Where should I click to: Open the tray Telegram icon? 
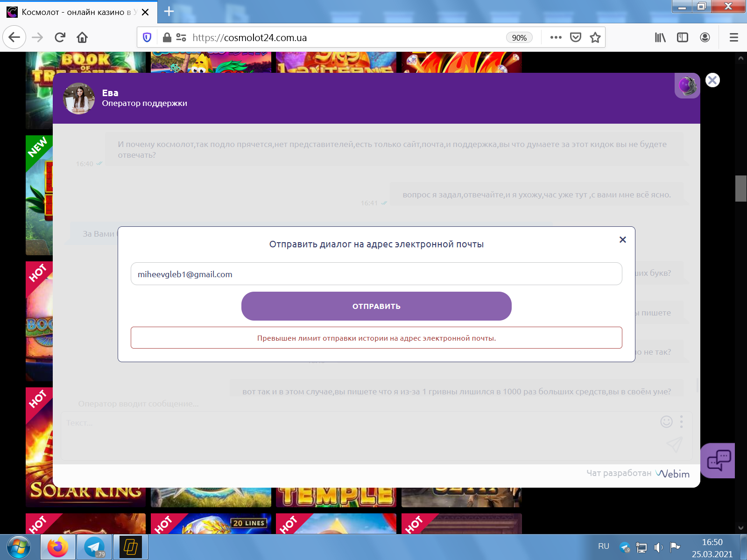pos(625,547)
